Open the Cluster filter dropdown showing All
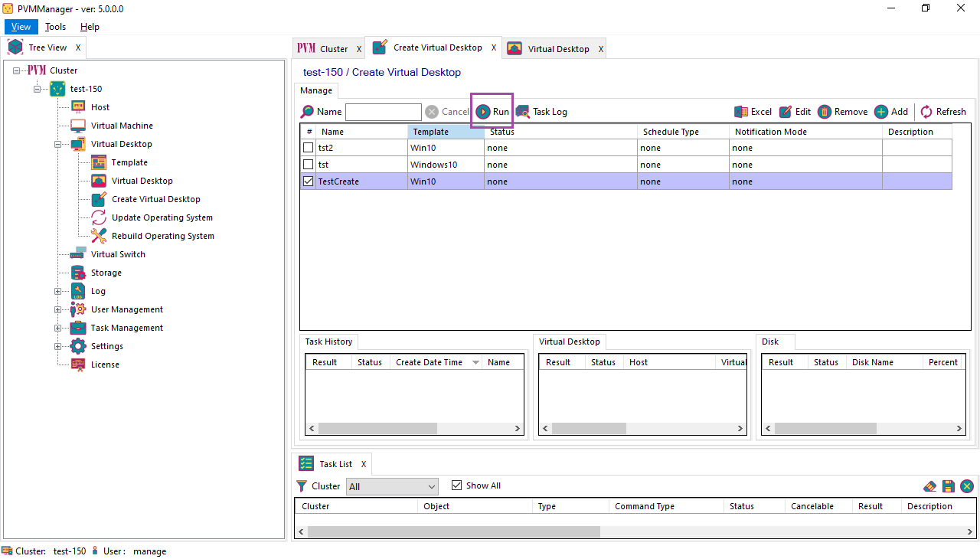The height and width of the screenshot is (559, 980). pos(392,486)
